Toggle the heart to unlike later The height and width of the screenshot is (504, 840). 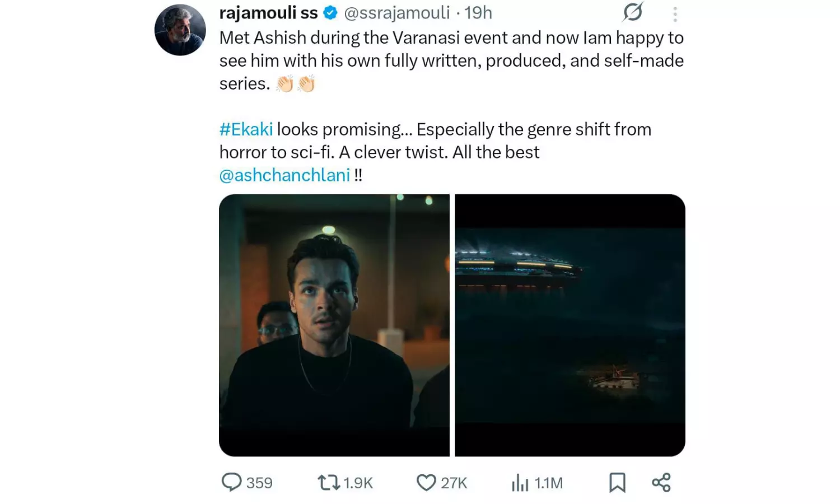[426, 481]
